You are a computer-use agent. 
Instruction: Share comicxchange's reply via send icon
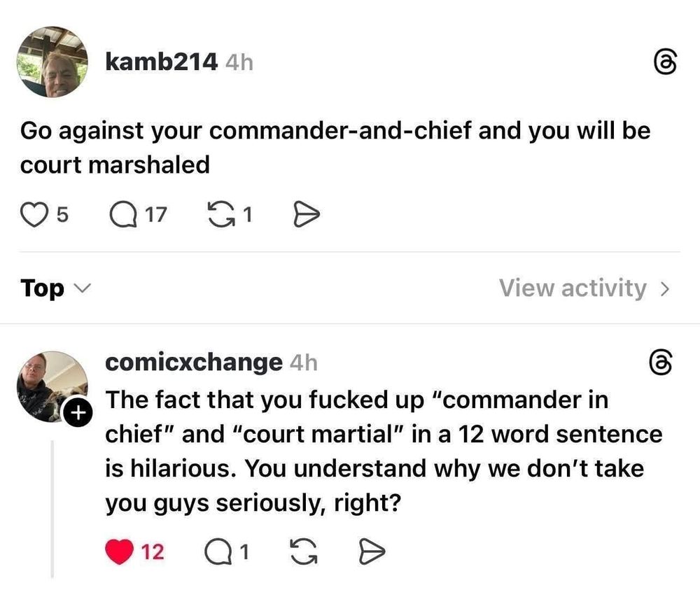tap(372, 552)
